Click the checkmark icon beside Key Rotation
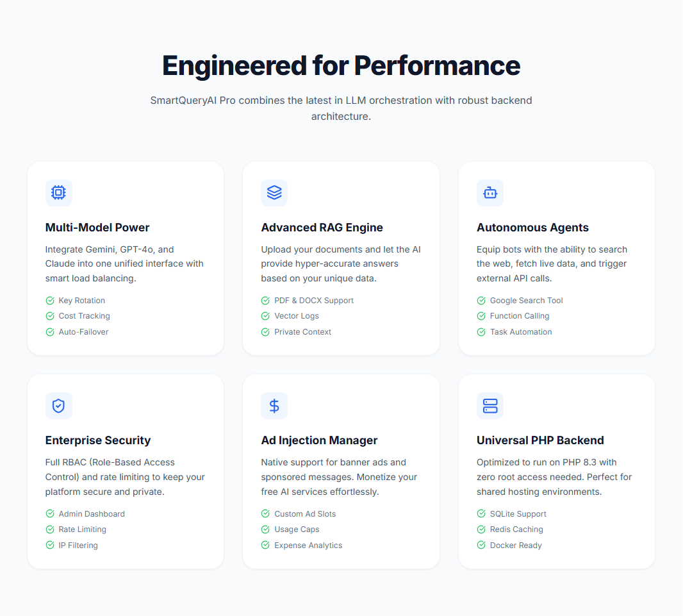The image size is (683, 616). click(50, 301)
